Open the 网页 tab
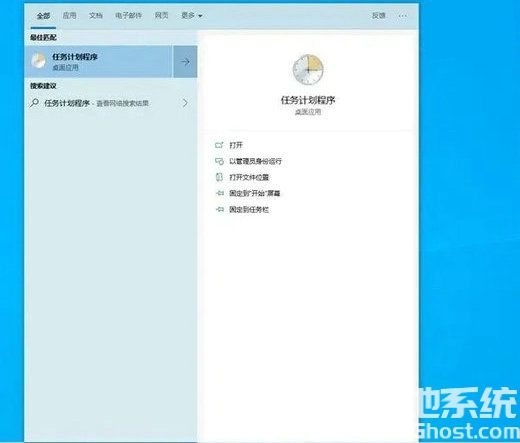Viewport: 520px width, 443px height. pos(161,15)
